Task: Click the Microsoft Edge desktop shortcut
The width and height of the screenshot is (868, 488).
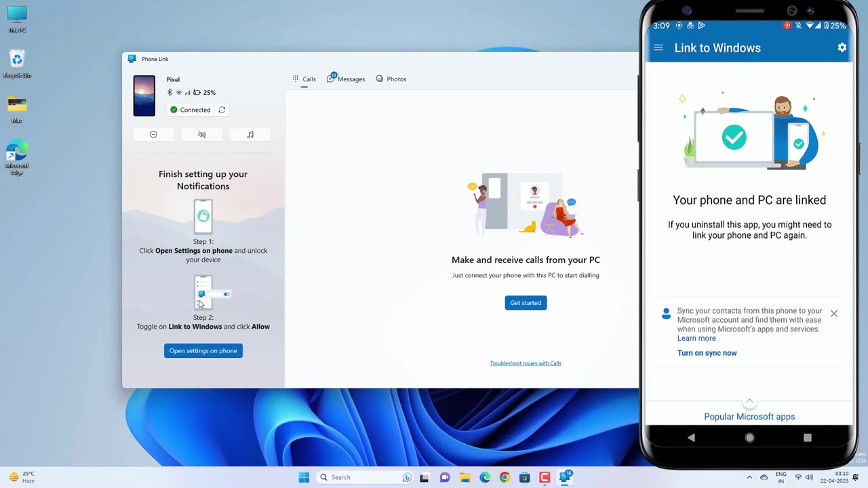Action: point(17,159)
